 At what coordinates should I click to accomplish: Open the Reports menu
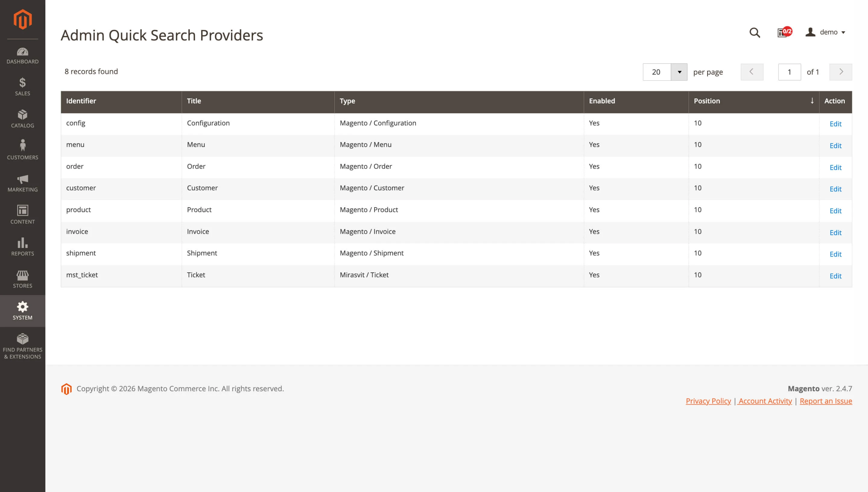23,247
